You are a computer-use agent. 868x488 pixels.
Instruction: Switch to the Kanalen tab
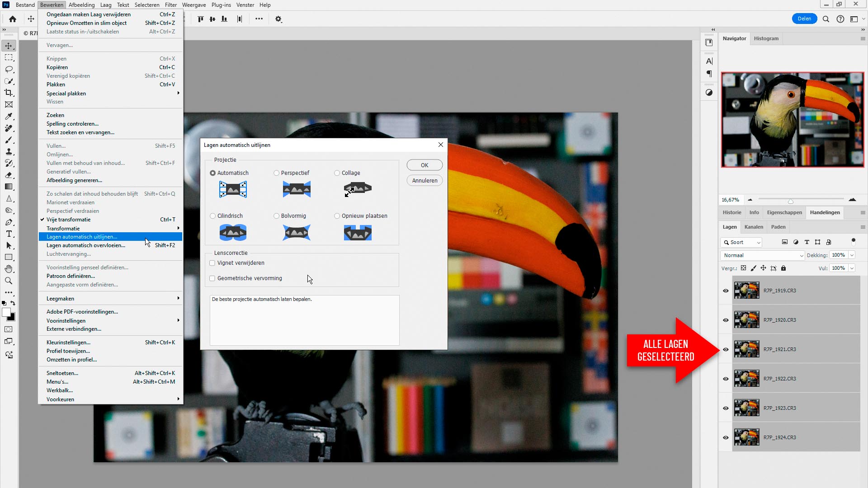tap(754, 227)
